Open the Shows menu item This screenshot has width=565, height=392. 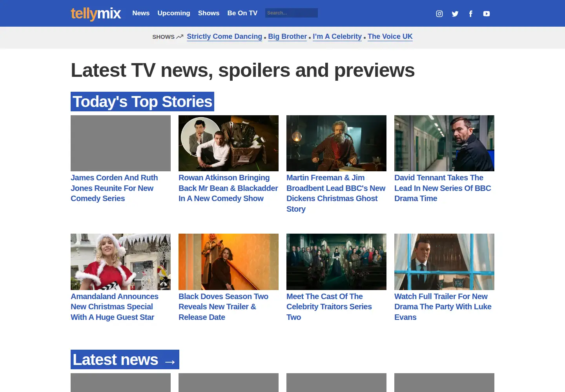click(209, 13)
